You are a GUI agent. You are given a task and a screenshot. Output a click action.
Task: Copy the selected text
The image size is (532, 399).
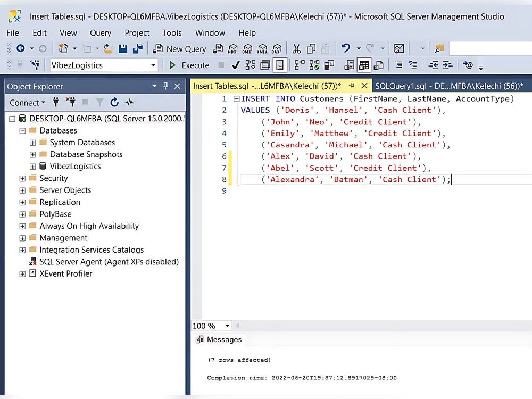click(311, 48)
